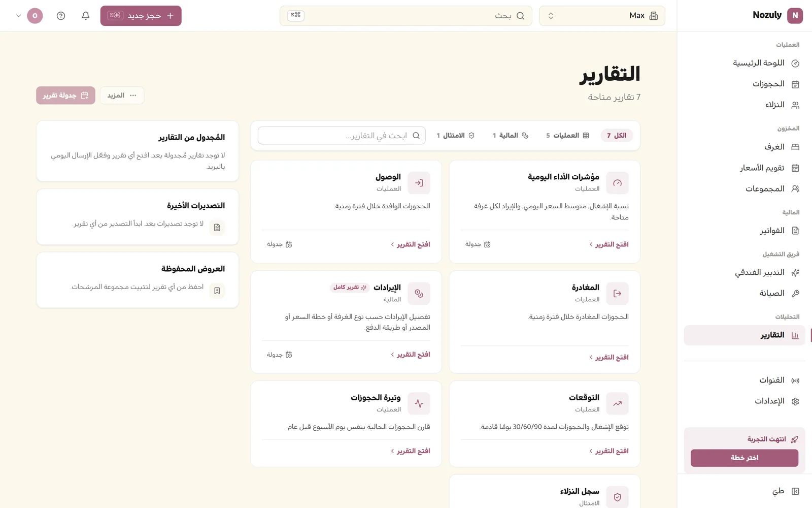Click the trend icon on التوقعات card
This screenshot has width=812, height=508.
pos(617,403)
